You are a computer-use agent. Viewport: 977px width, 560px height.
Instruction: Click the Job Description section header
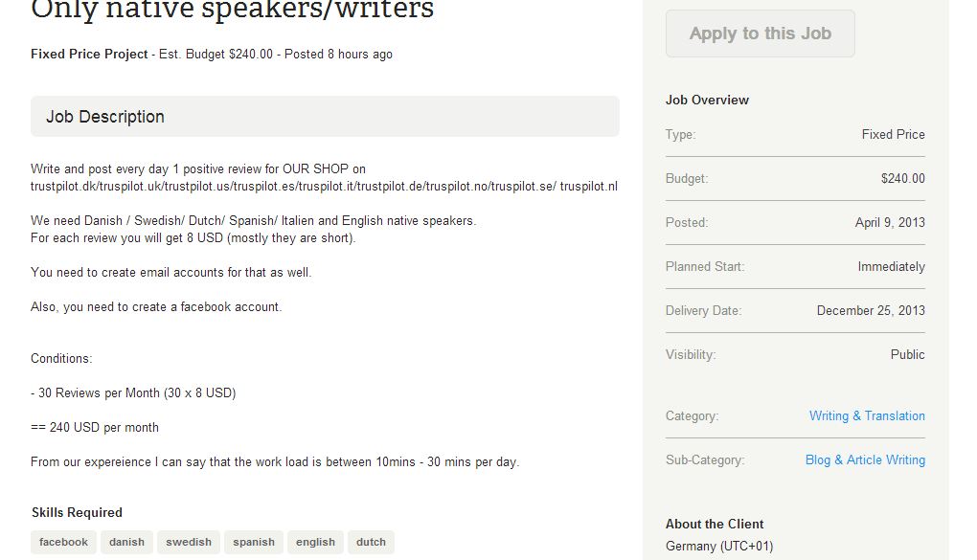coord(105,117)
